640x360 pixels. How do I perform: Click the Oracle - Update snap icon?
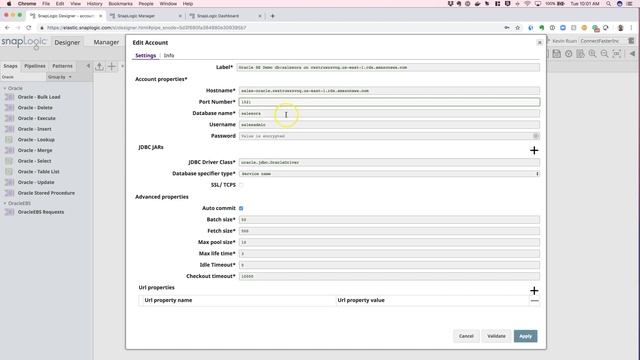[x=9, y=182]
